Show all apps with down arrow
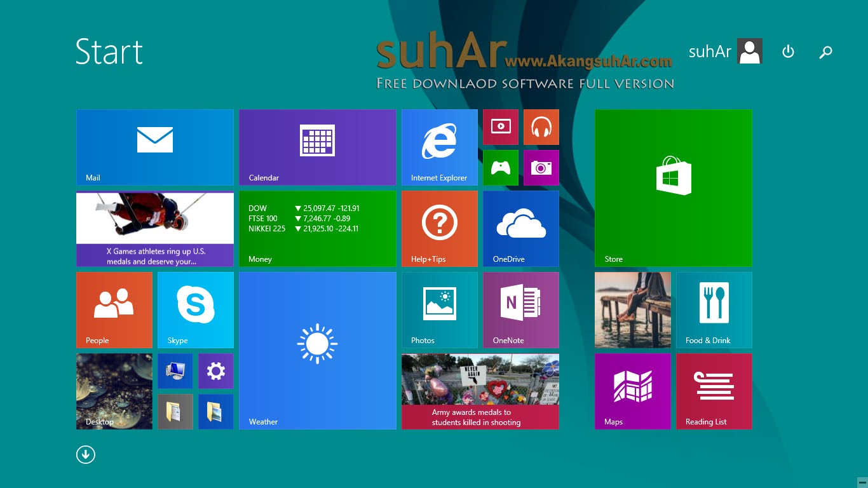 tap(86, 454)
